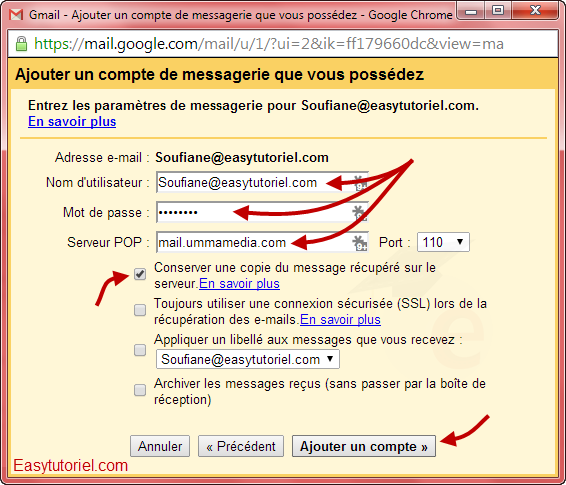Click the Annuler button
Image resolution: width=566 pixels, height=485 pixels.
[x=160, y=446]
